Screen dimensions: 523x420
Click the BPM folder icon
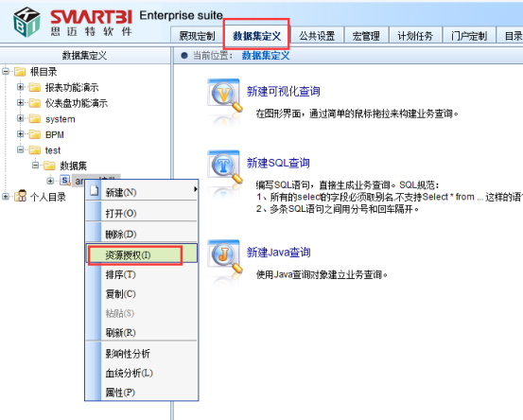(x=34, y=134)
